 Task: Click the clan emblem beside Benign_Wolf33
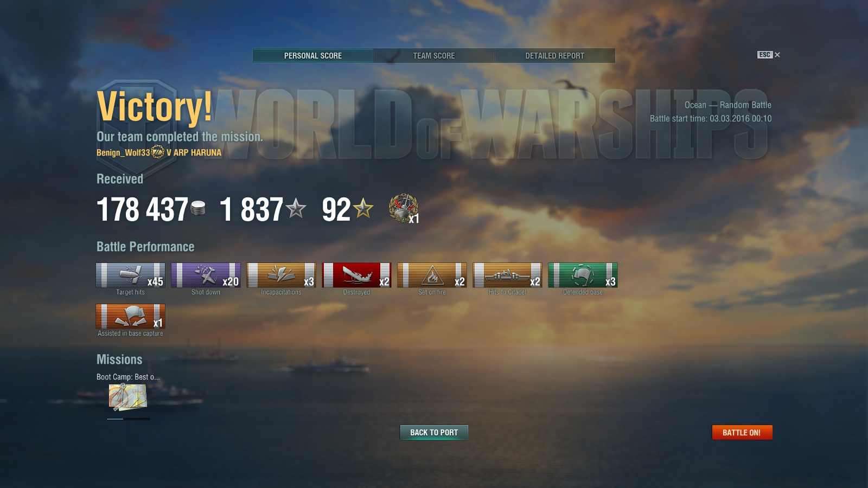click(157, 152)
